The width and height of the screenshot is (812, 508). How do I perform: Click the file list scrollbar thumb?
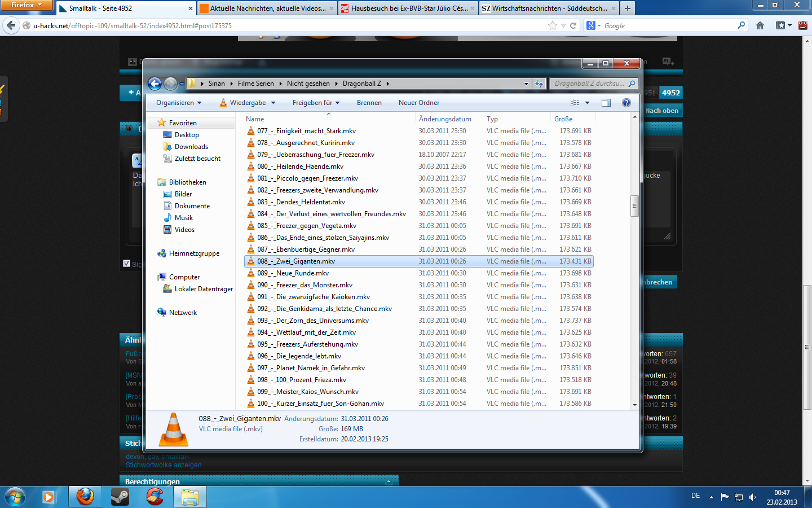tap(634, 206)
